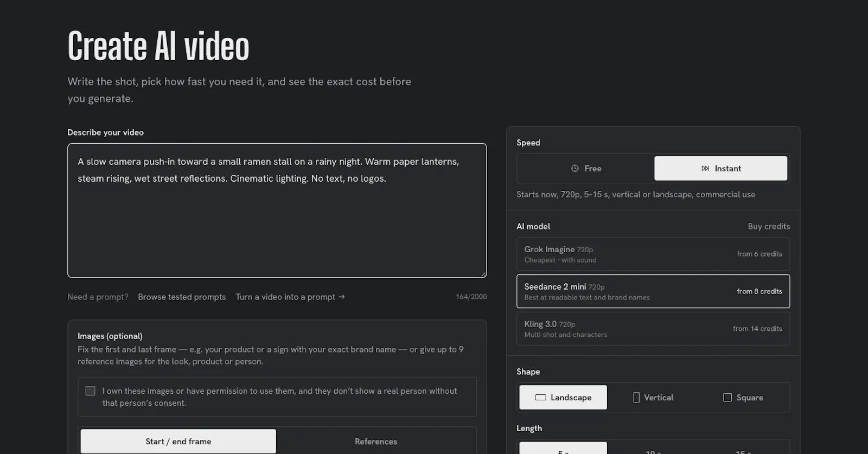This screenshot has height=454, width=868.
Task: Click the '164/2000' character counter
Action: (x=471, y=297)
